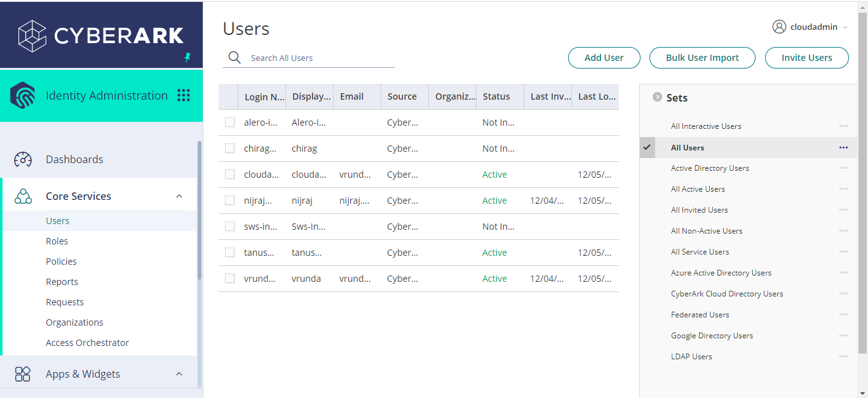Image resolution: width=868 pixels, height=398 pixels.
Task: Open options menu for All Non-Active Users set
Action: [843, 231]
